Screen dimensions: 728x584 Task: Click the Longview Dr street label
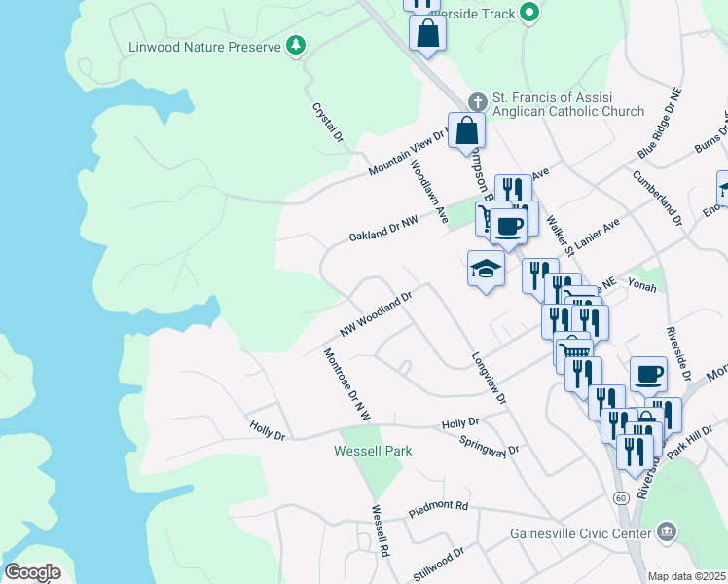[489, 378]
